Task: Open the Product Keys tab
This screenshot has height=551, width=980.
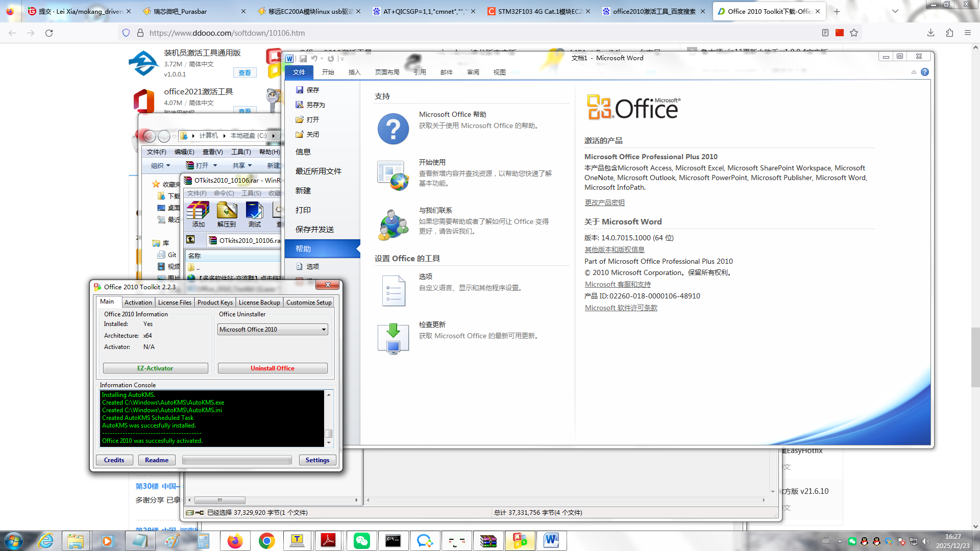Action: [x=215, y=303]
